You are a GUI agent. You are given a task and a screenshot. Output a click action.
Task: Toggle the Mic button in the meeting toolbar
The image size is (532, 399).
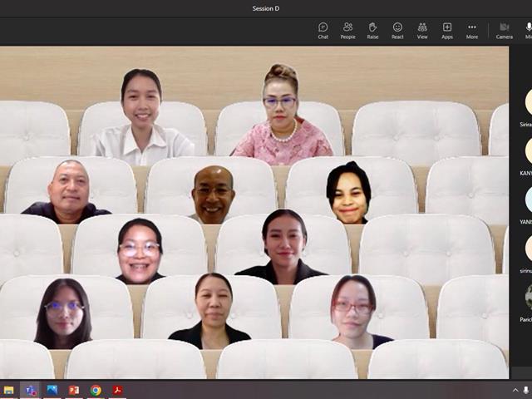(529, 31)
